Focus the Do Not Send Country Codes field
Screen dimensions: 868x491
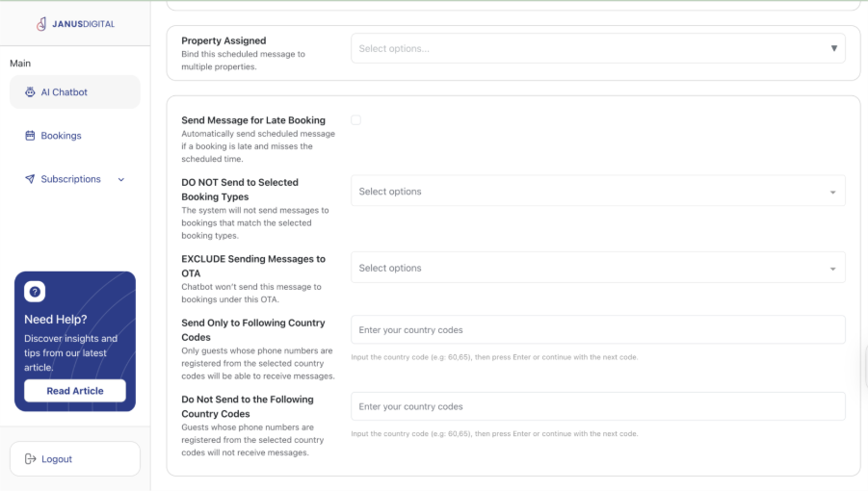(597, 406)
